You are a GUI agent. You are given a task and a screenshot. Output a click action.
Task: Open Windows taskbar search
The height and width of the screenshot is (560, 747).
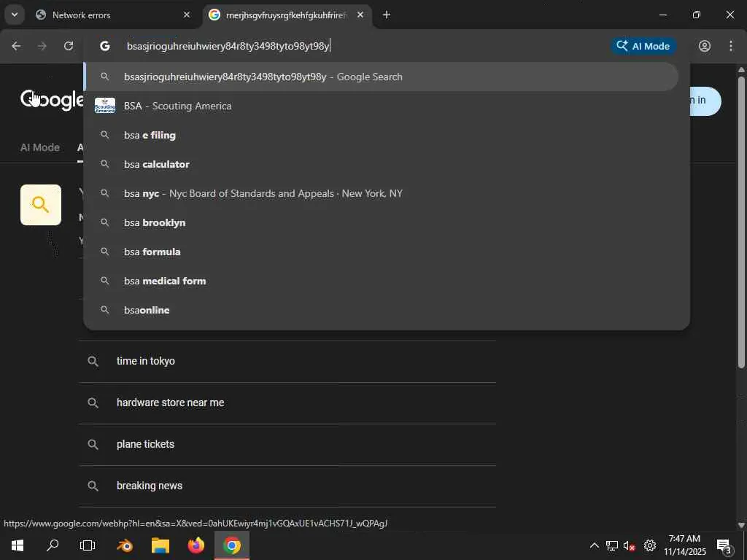(x=53, y=545)
